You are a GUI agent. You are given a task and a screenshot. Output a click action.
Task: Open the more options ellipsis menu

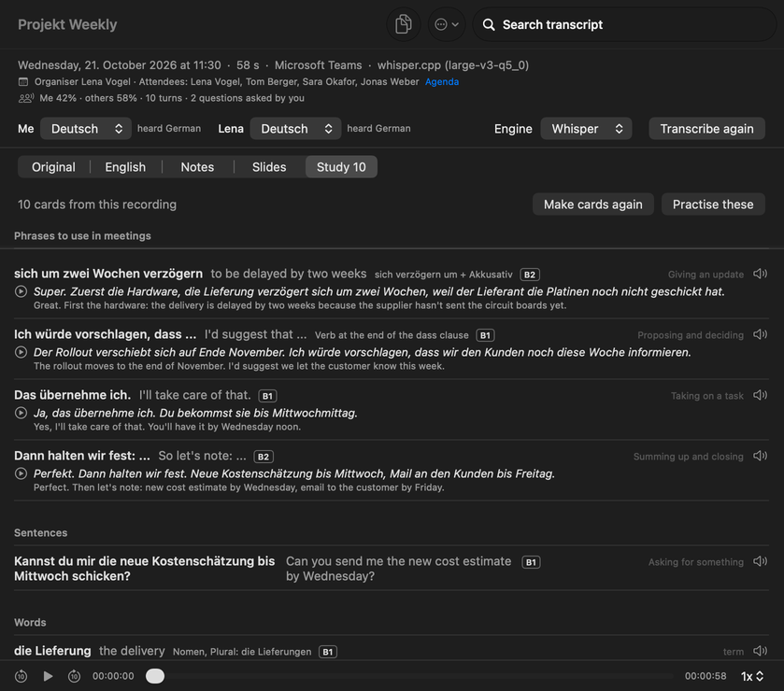447,24
